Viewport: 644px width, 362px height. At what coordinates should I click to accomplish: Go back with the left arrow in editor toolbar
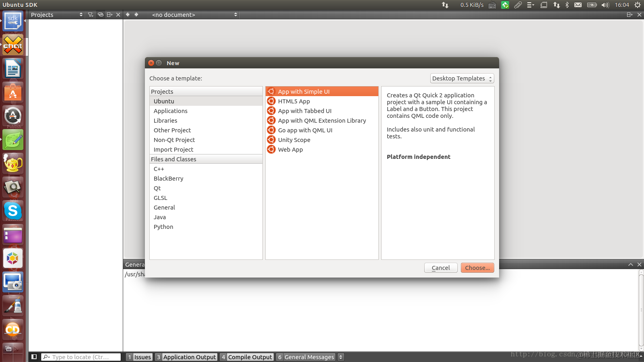(128, 14)
